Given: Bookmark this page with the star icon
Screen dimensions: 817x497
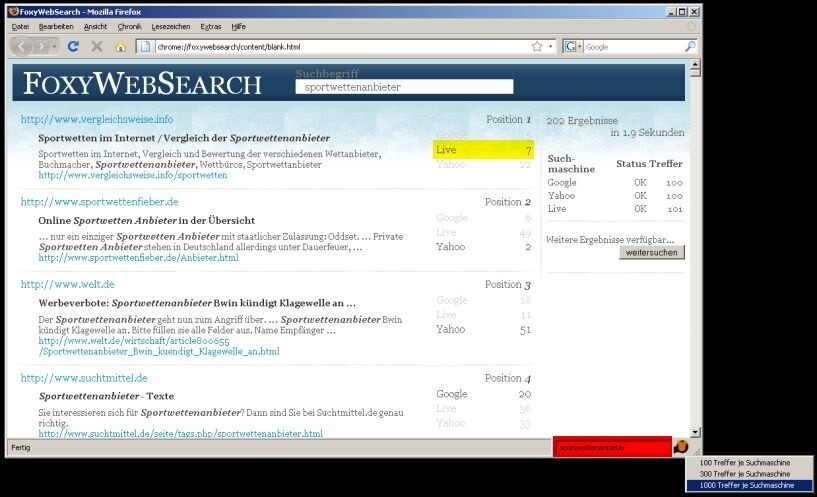Looking at the screenshot, I should click(537, 46).
